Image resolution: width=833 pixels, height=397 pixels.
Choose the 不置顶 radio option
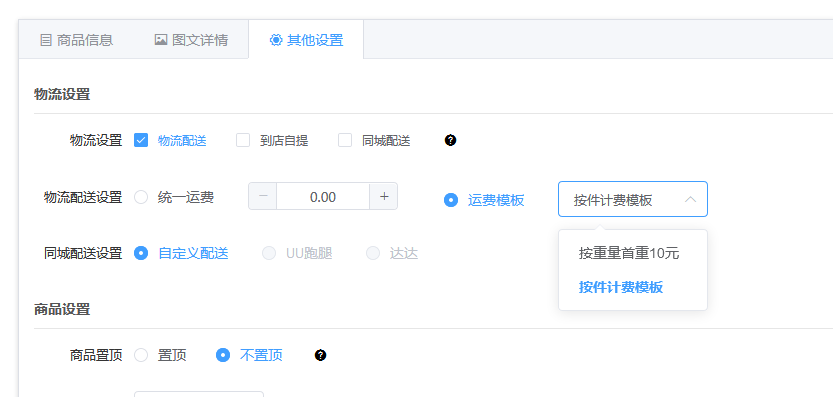pyautogui.click(x=223, y=355)
